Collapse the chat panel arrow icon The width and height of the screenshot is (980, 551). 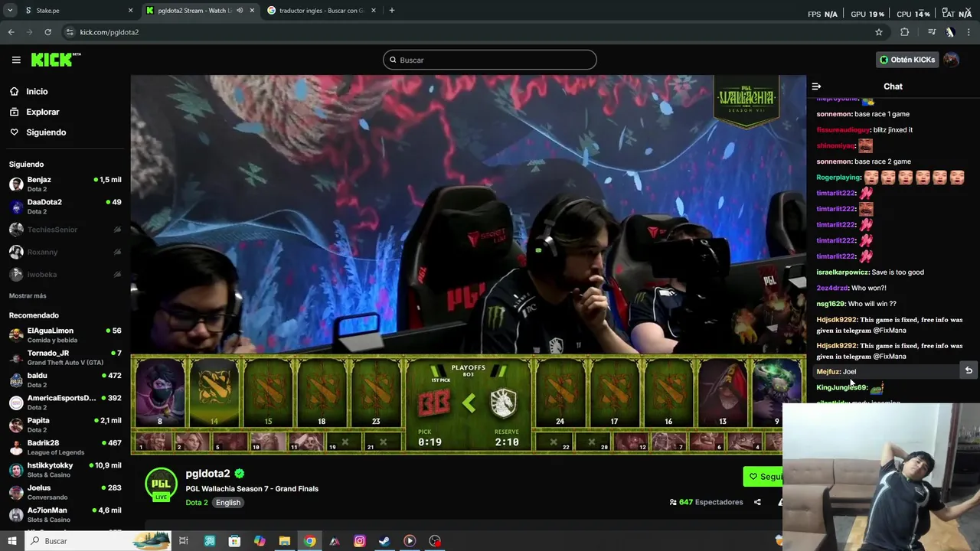(816, 86)
